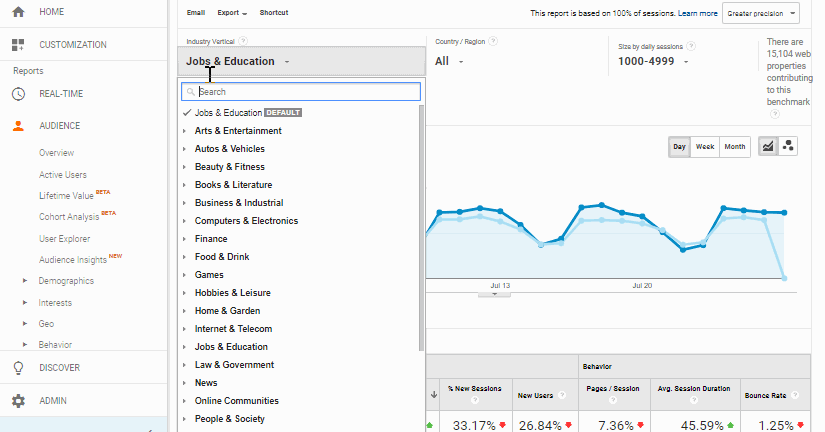Click the Home house icon
Viewport: 825px width, 432px height.
pyautogui.click(x=18, y=11)
